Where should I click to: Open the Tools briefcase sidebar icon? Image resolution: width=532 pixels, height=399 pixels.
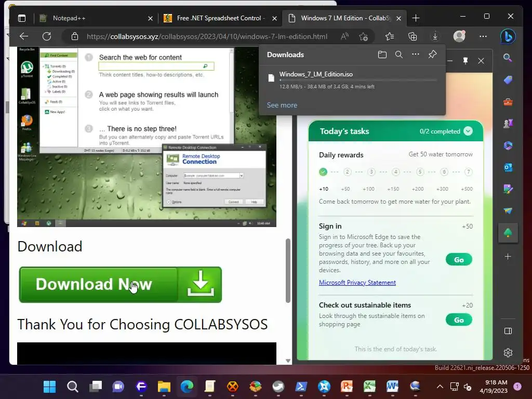tap(508, 102)
